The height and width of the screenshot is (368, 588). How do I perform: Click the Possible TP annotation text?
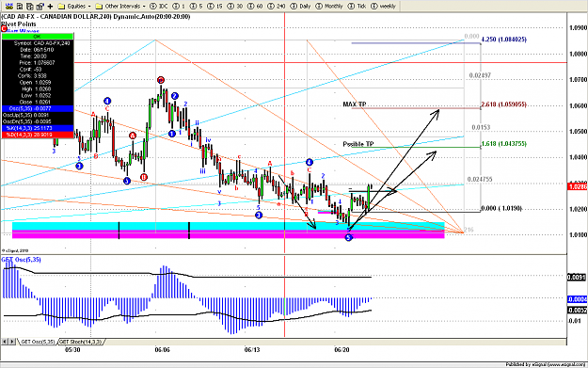(x=358, y=144)
